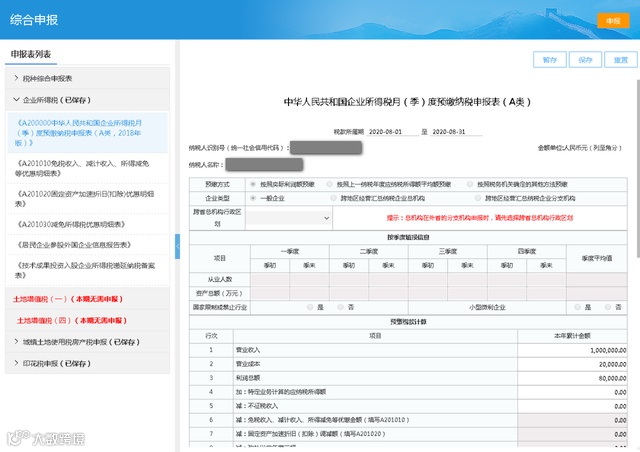Image resolution: width=640 pixels, height=452 pixels.
Task: Select 按照上一纳税年度应纳税所得额平均额预缴 option
Action: [329, 184]
